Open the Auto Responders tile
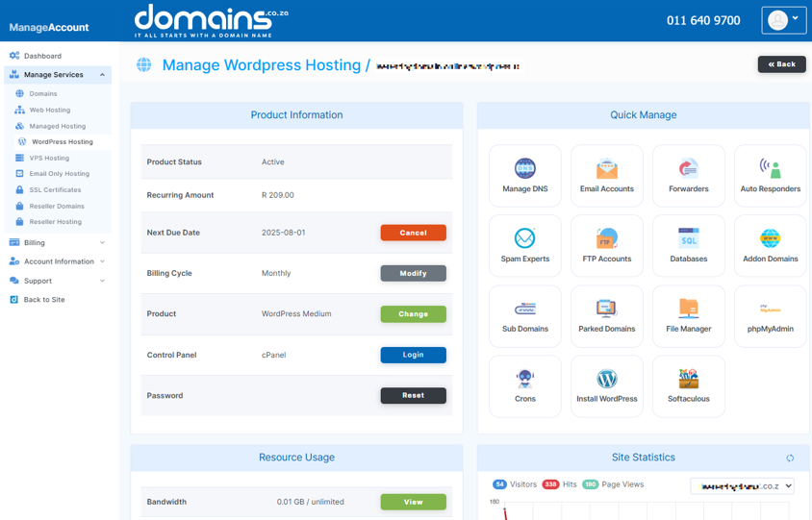This screenshot has width=812, height=520. tap(770, 175)
